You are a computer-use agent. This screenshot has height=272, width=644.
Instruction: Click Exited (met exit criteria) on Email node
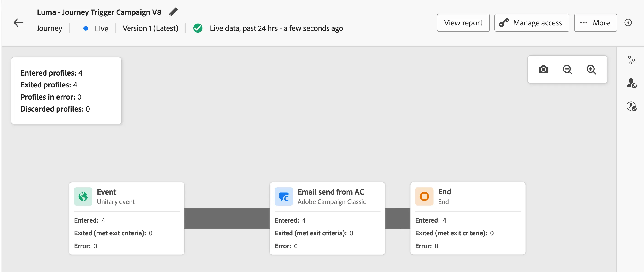(314, 233)
